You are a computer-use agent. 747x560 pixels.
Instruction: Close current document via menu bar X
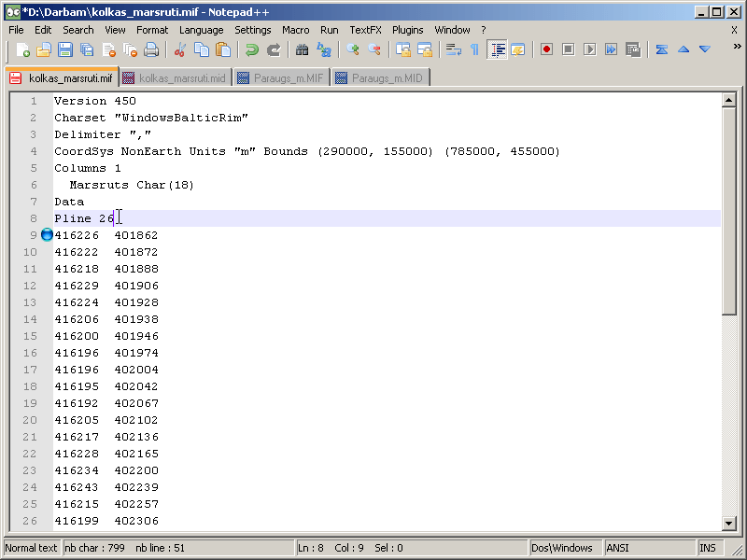click(734, 30)
